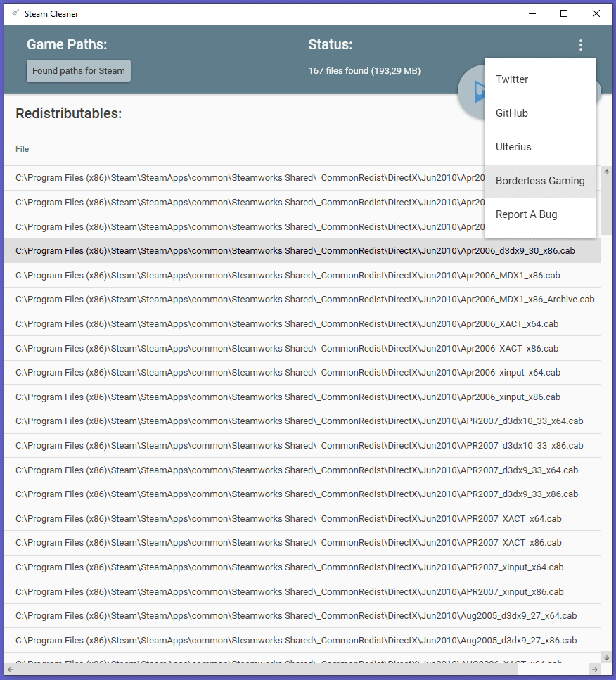616x680 pixels.
Task: Click the Steam Cleaner title bar app icon
Action: [15, 13]
